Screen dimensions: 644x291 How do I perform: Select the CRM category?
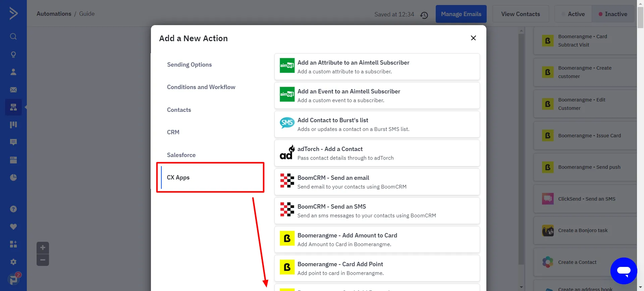[x=173, y=132]
